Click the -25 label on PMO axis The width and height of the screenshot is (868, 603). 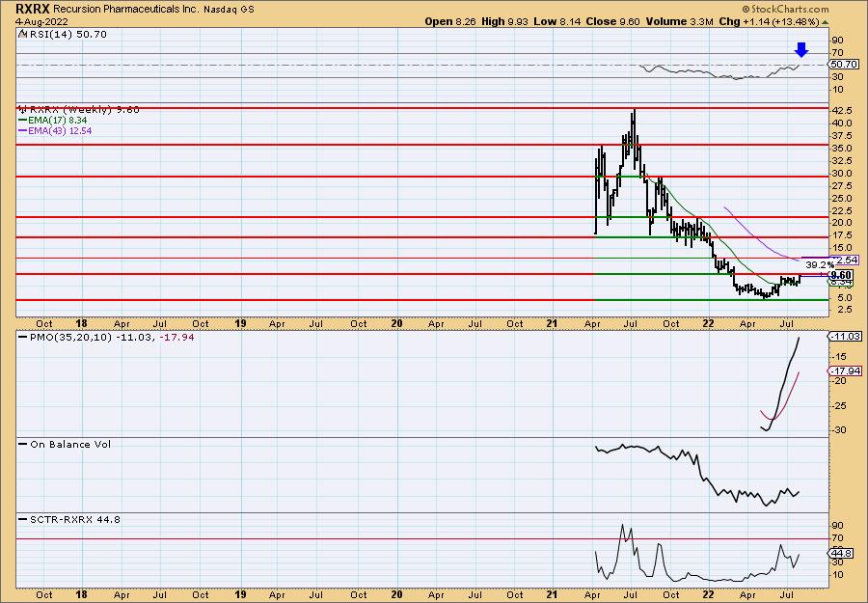point(840,406)
